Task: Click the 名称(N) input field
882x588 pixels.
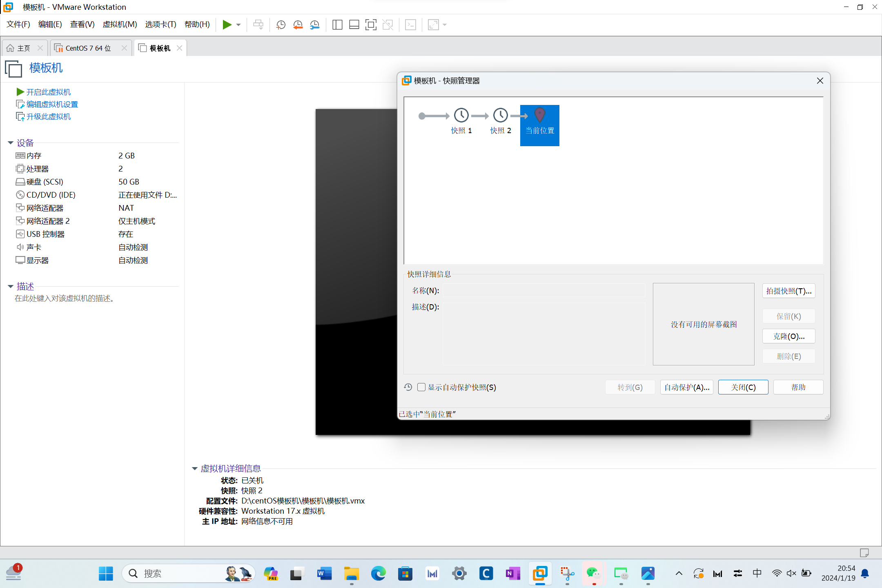Action: pos(544,291)
